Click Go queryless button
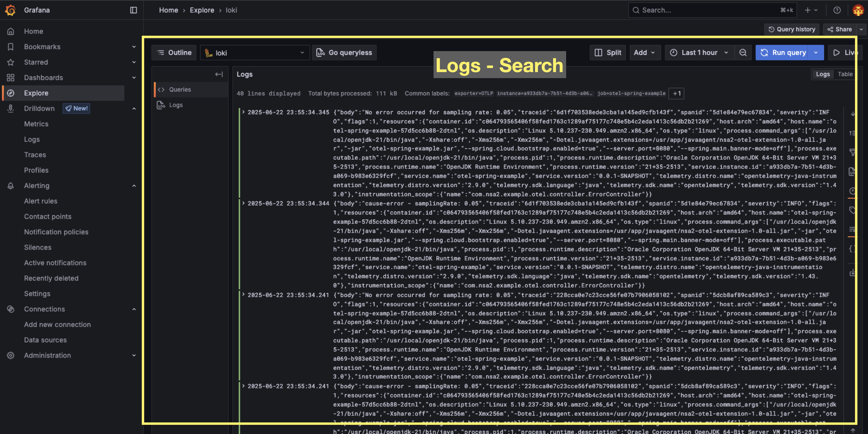Screen dimensions: 868x434 coord(344,53)
